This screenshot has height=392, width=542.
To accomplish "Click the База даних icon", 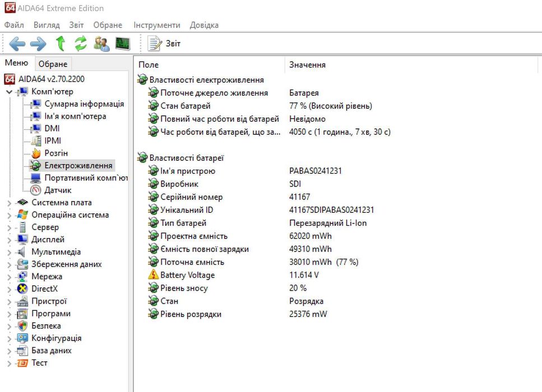I will (22, 351).
